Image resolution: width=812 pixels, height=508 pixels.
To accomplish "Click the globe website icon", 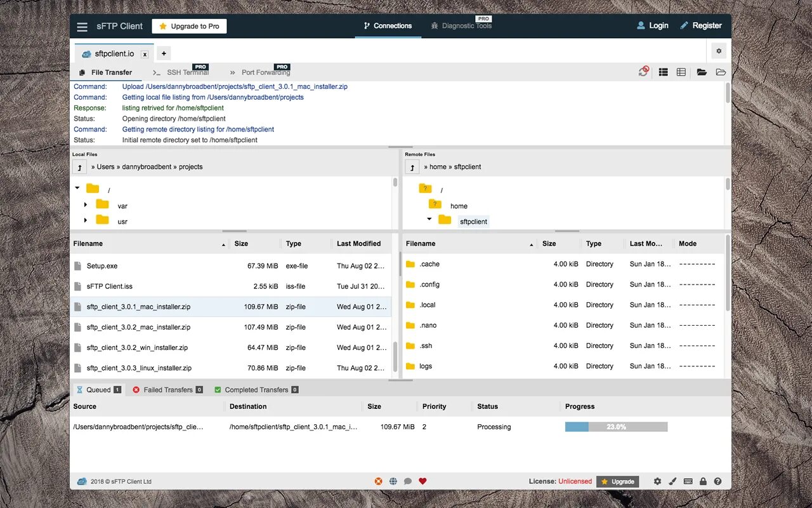I will pyautogui.click(x=393, y=481).
